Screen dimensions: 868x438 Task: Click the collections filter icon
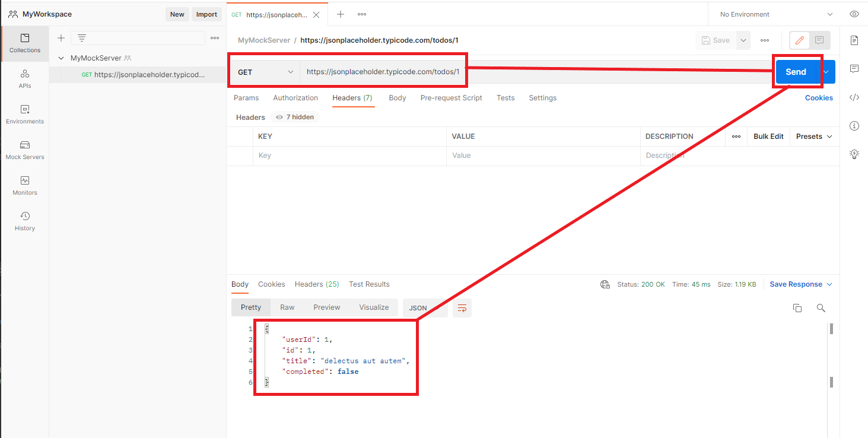pyautogui.click(x=82, y=38)
